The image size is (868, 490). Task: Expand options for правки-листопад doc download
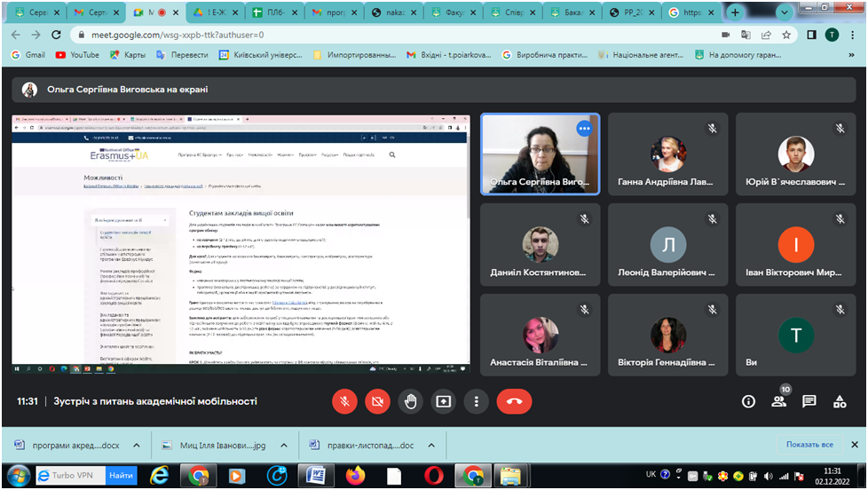[431, 445]
